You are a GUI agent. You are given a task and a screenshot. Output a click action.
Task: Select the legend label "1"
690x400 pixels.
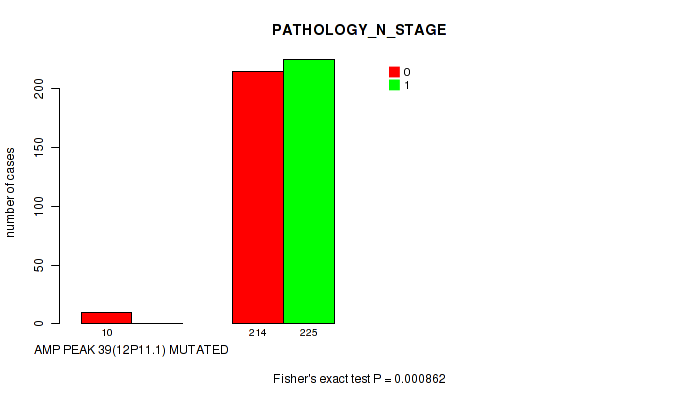point(407,85)
